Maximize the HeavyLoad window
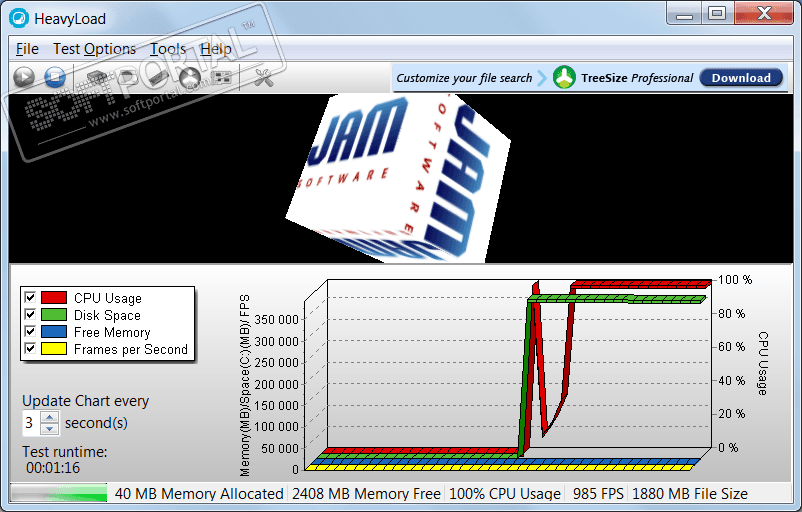The height and width of the screenshot is (512, 802). pos(717,14)
